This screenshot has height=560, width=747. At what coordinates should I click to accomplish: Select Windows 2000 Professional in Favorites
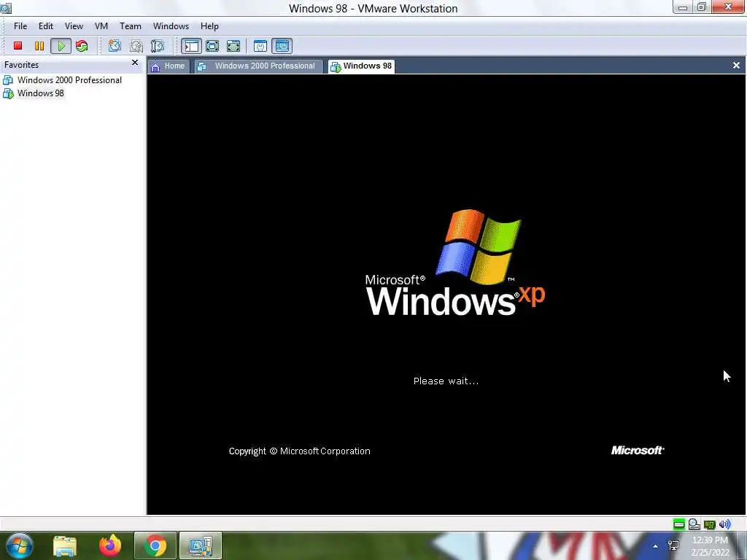tap(69, 80)
